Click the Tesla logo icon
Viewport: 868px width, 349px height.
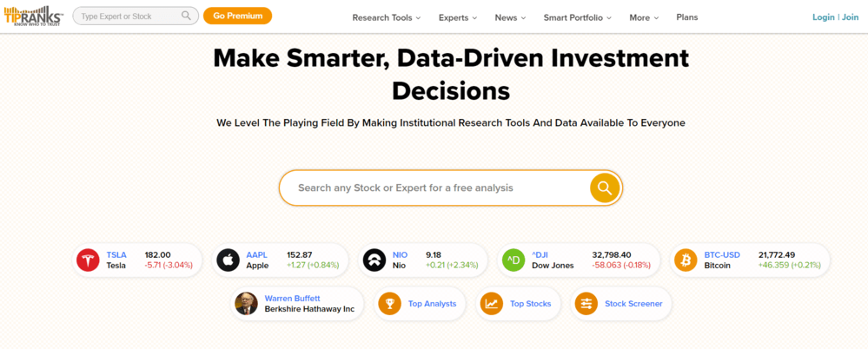pos(88,260)
